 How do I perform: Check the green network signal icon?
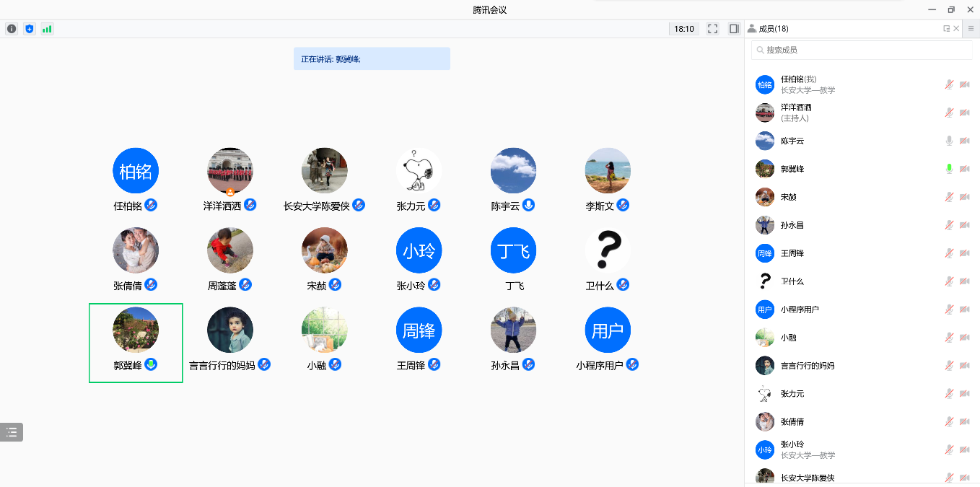[x=47, y=29]
